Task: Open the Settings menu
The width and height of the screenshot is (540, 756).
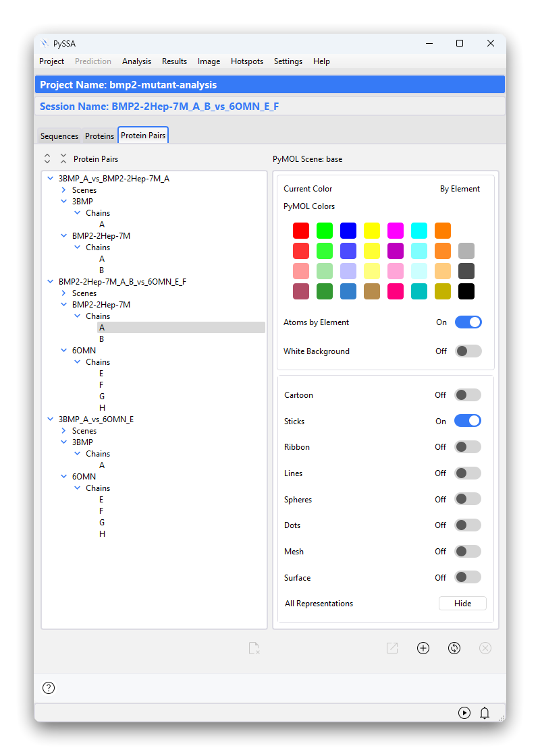Action: coord(288,61)
